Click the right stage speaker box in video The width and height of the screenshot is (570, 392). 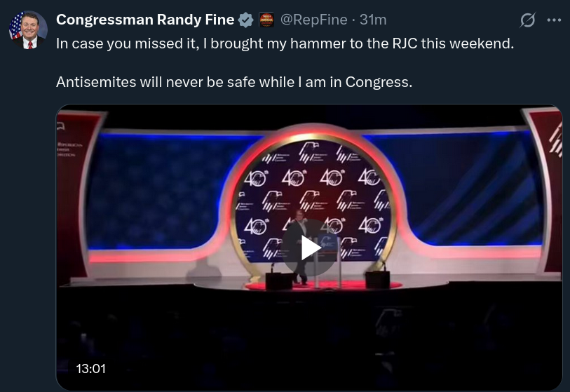(x=376, y=279)
